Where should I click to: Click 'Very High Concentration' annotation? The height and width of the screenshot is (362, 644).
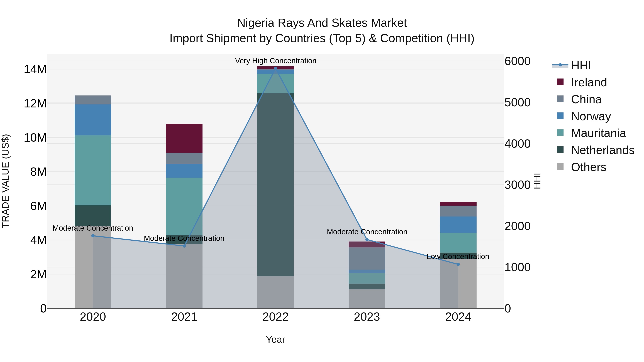pos(276,61)
